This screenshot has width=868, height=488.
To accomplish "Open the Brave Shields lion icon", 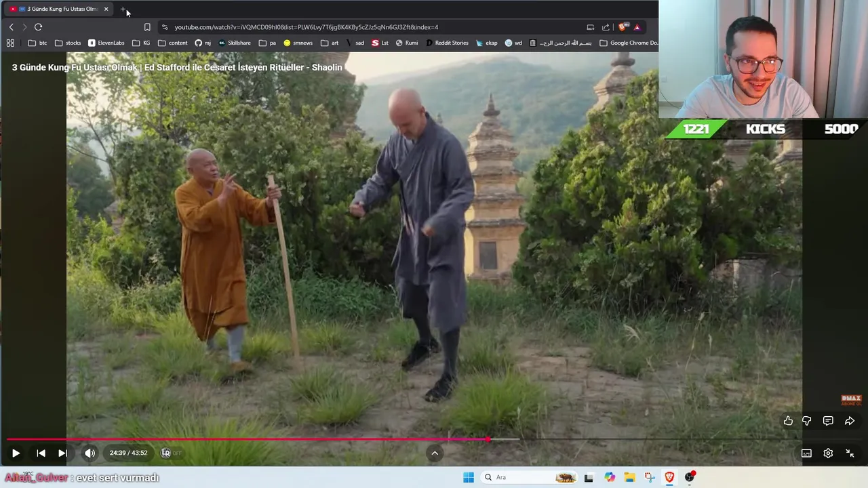I will (x=623, y=27).
